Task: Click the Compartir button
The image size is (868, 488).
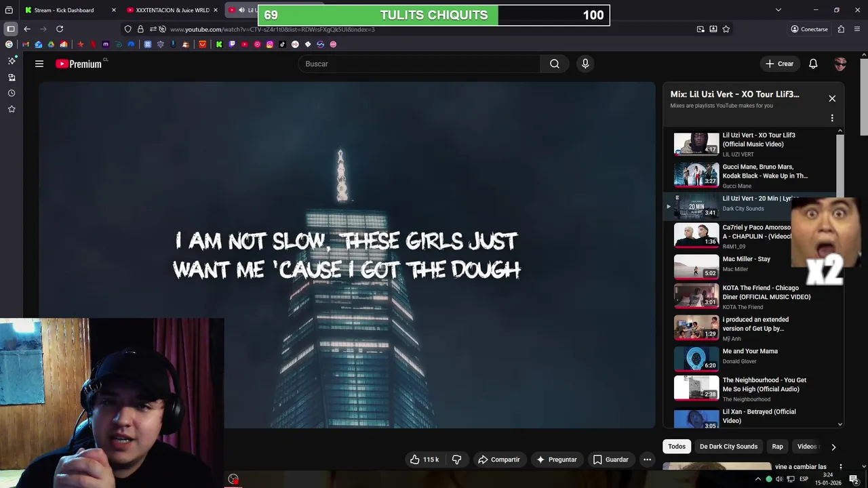Action: pos(498,460)
